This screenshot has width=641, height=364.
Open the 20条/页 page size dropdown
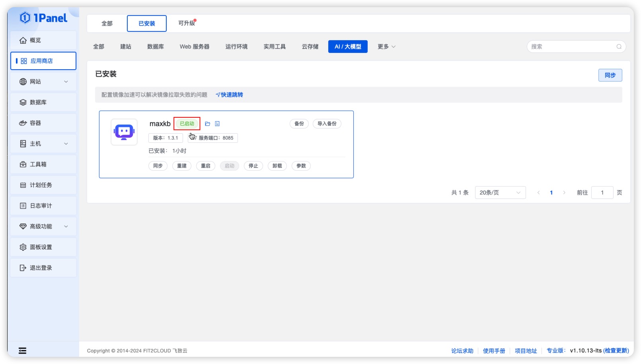pyautogui.click(x=500, y=193)
